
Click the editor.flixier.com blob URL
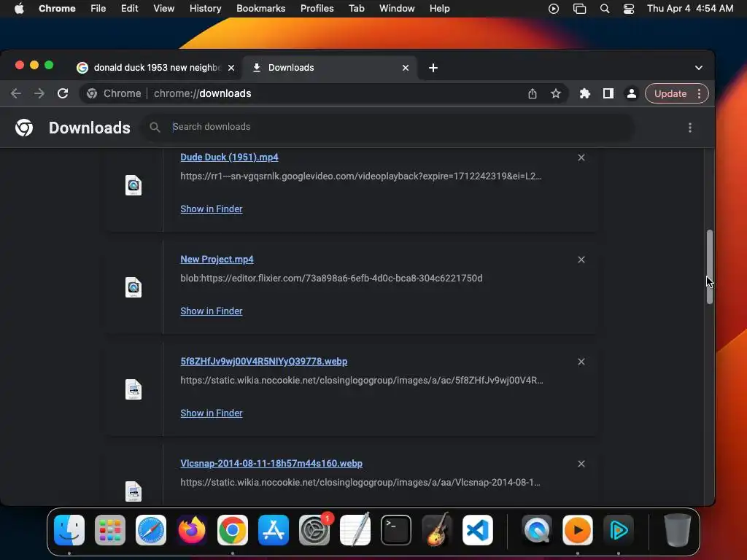pos(332,278)
